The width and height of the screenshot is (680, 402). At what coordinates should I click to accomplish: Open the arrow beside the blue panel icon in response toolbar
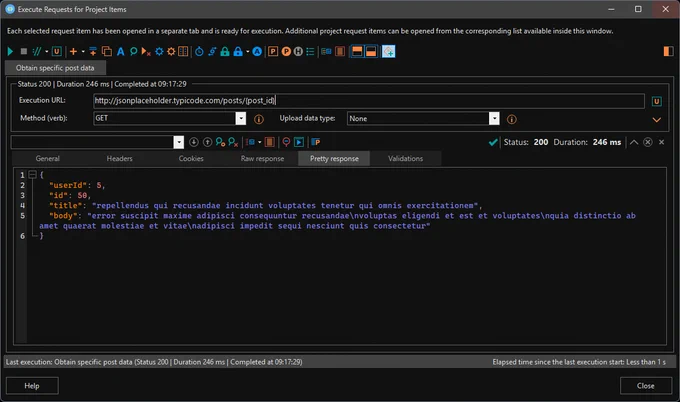point(260,142)
